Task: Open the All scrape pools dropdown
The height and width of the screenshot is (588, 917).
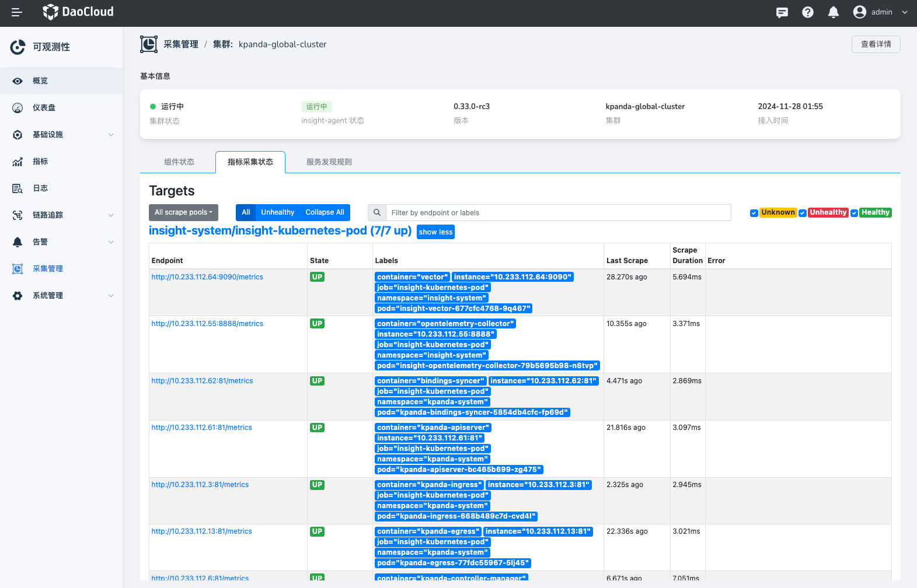Action: point(183,212)
